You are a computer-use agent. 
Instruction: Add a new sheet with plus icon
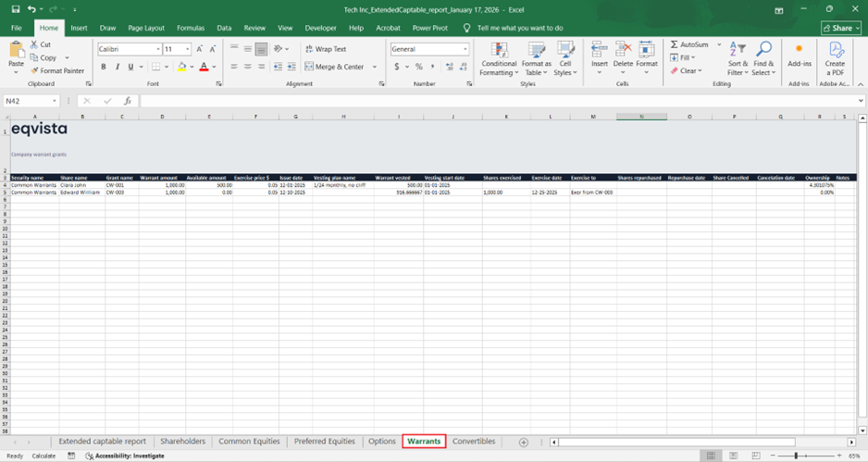pyautogui.click(x=524, y=443)
